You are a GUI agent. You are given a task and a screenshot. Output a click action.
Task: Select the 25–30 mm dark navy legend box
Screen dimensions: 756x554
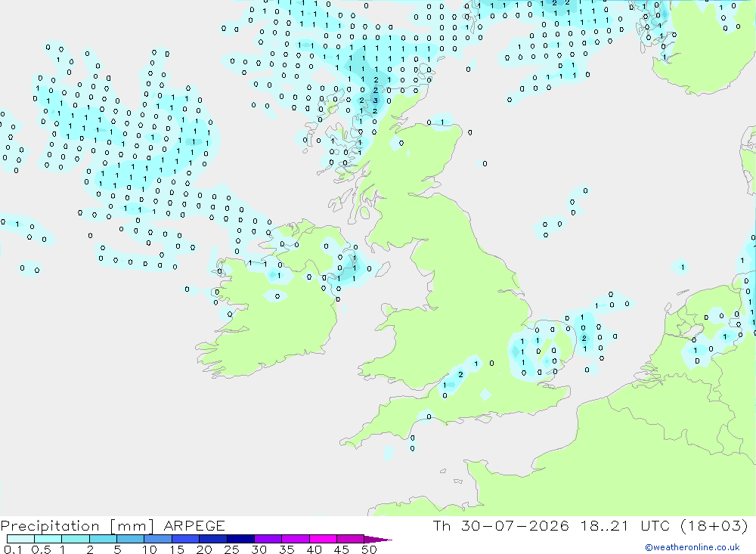[x=240, y=539]
